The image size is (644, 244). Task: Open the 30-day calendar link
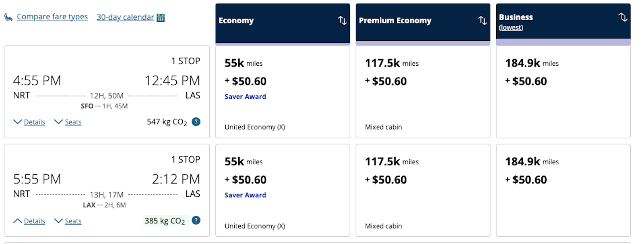coord(125,17)
